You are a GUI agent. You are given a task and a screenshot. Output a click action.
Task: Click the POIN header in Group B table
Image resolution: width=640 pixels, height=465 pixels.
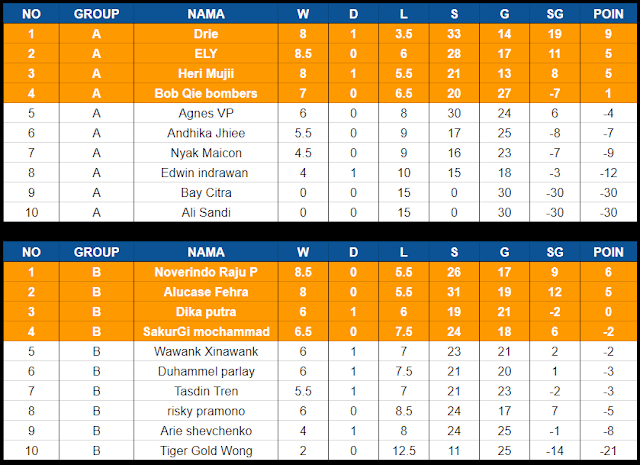(608, 252)
